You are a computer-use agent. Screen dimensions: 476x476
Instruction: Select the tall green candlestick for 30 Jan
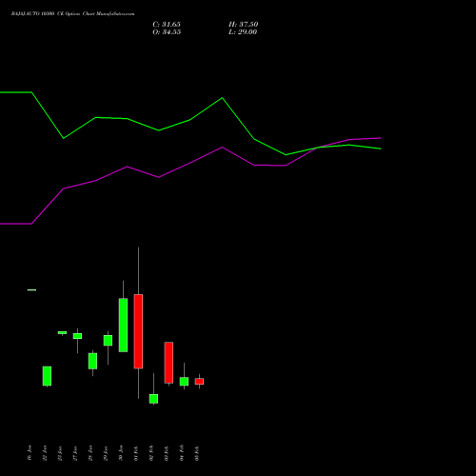(x=123, y=325)
